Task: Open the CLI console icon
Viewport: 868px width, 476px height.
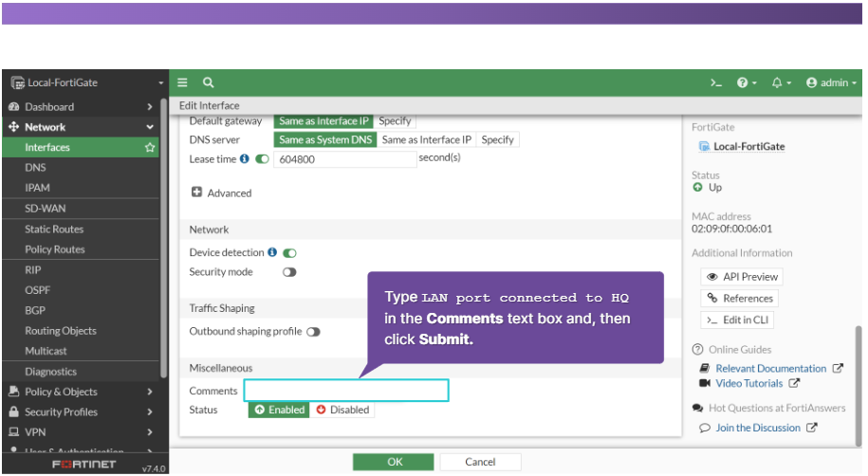Action: point(716,83)
